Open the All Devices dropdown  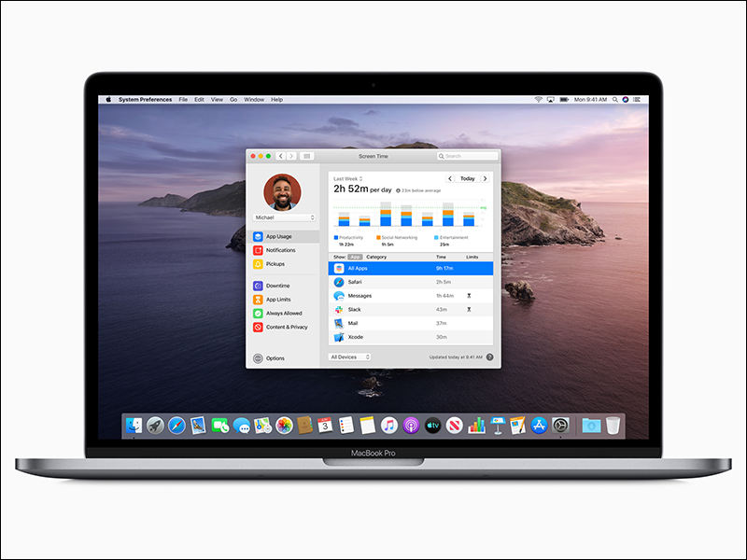coord(349,357)
